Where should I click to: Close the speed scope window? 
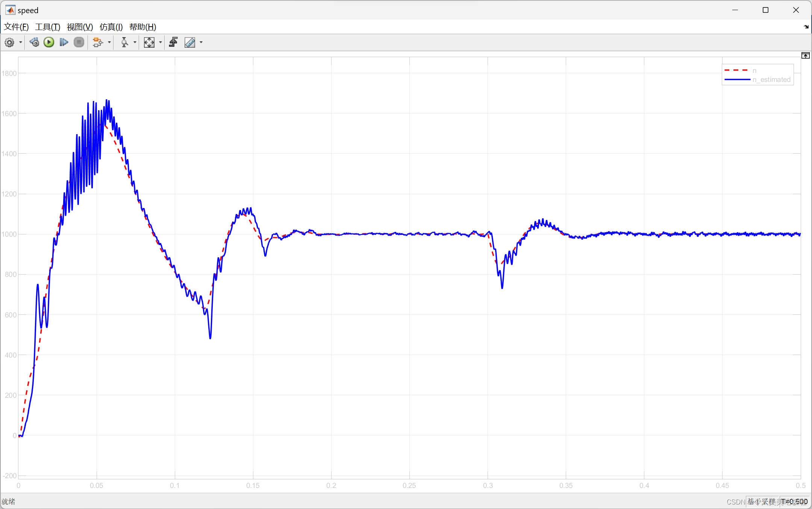(796, 10)
